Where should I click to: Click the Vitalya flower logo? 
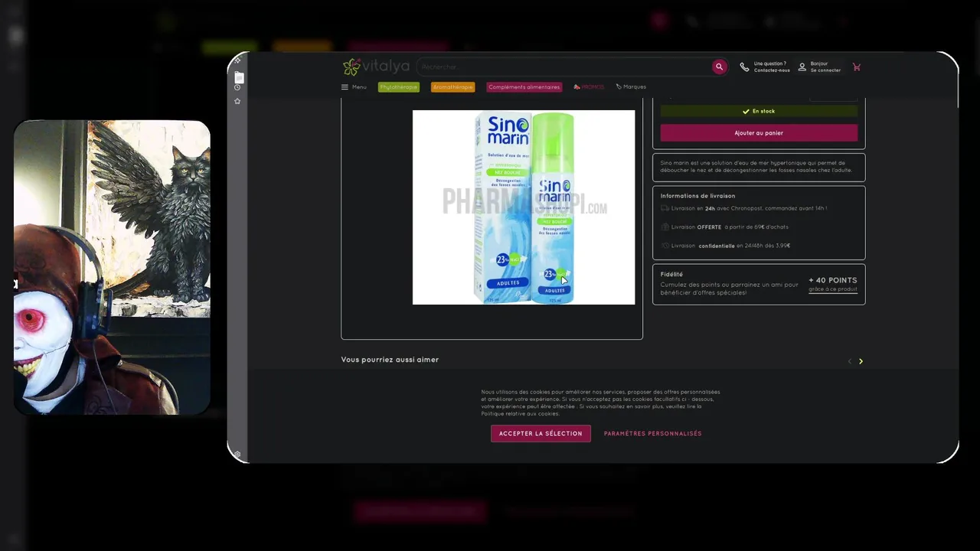(351, 67)
